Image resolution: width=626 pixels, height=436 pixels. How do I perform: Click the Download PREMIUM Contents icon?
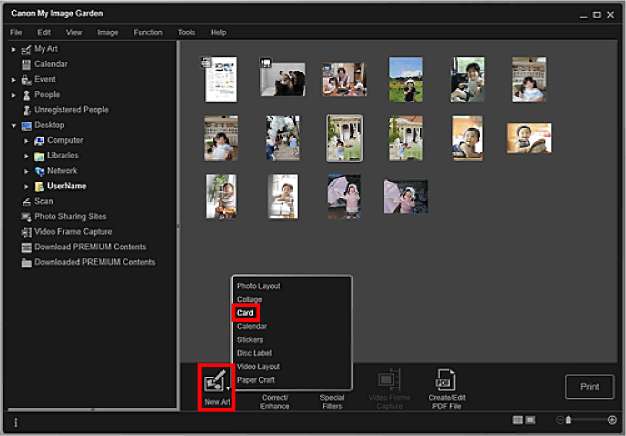pos(26,247)
